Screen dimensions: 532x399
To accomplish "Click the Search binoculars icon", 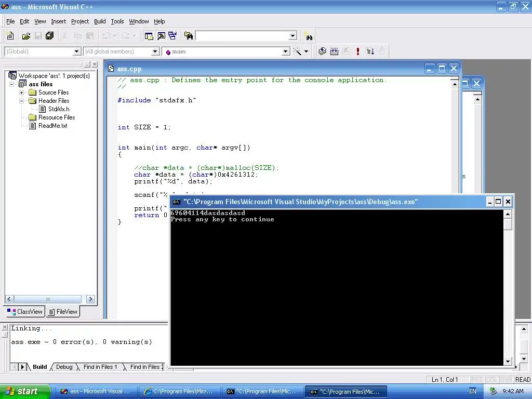I will [x=309, y=36].
